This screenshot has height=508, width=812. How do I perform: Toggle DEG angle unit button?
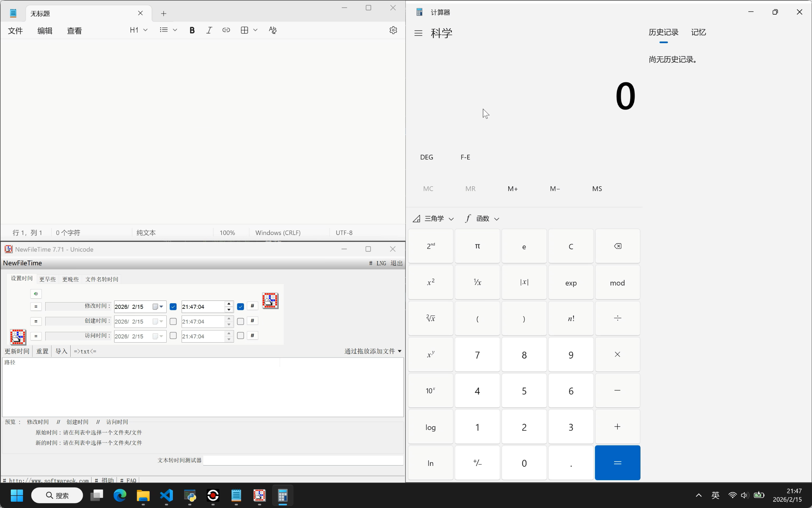pos(427,157)
